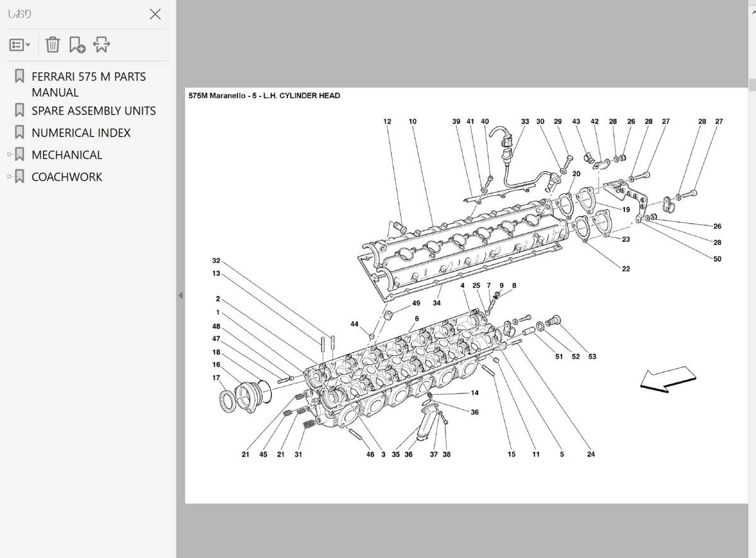The height and width of the screenshot is (558, 756).
Task: Click part number 15 in the diagram
Action: tap(511, 454)
